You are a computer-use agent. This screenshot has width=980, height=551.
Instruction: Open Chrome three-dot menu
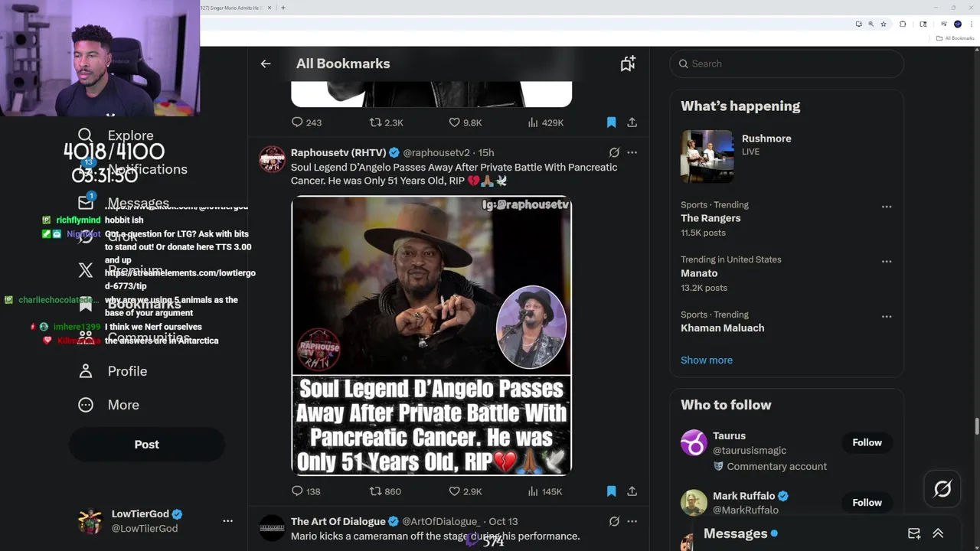tap(971, 24)
